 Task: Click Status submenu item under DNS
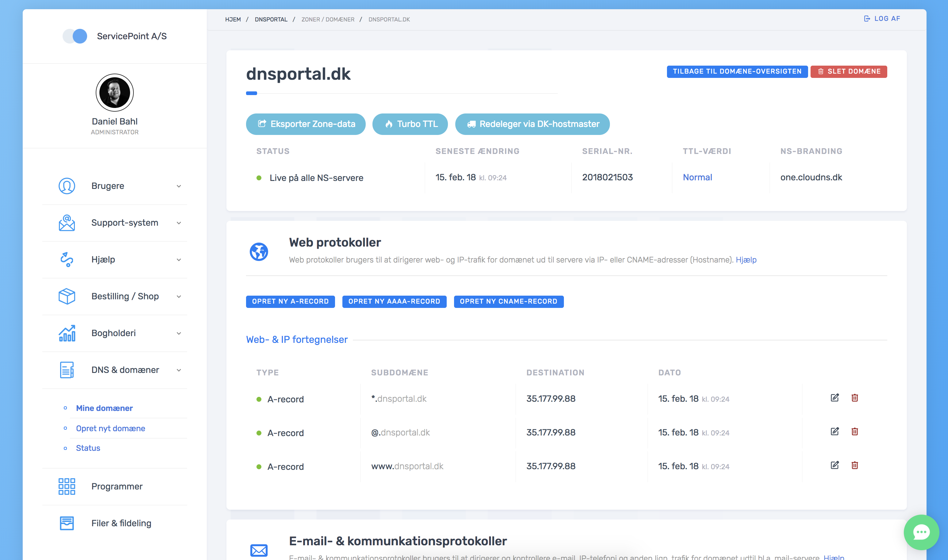(x=88, y=448)
